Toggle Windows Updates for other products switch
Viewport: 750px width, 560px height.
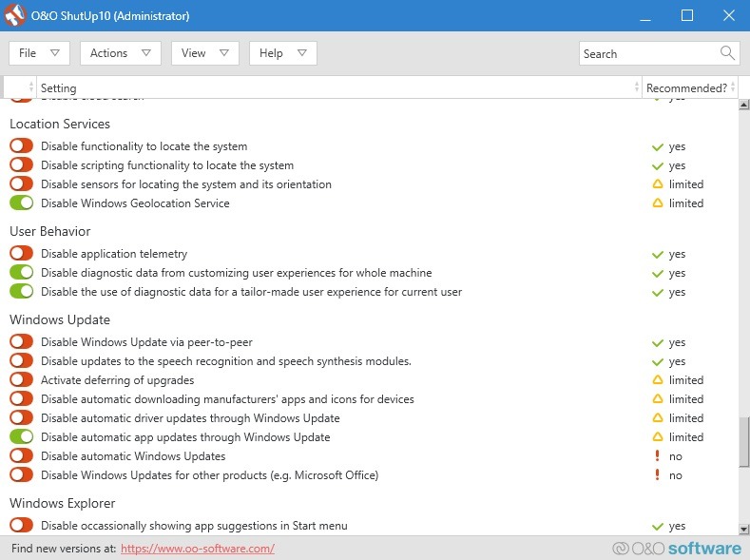click(22, 474)
